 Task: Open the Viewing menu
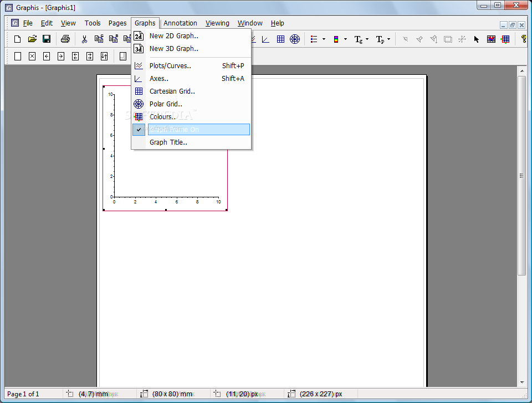[217, 23]
